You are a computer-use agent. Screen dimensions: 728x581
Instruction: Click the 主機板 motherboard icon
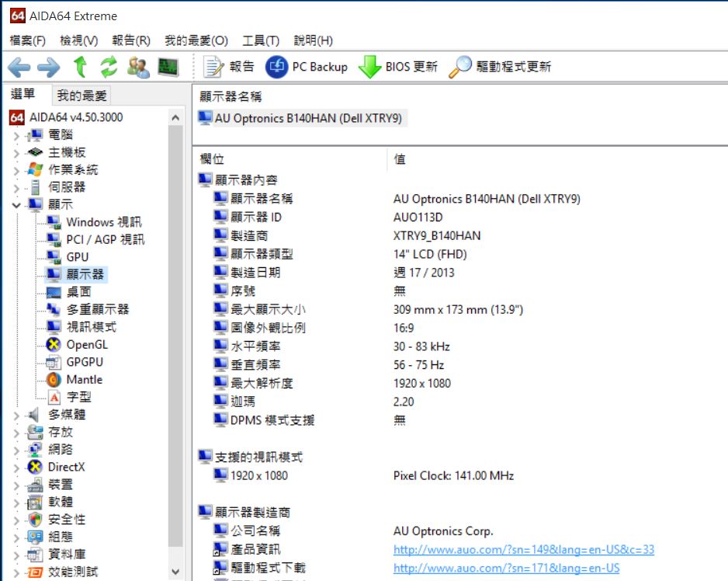tap(35, 152)
